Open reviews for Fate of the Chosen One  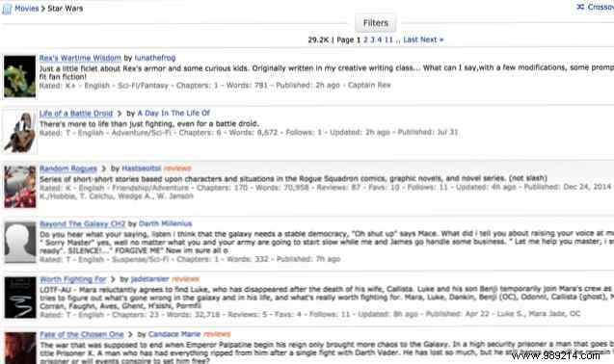click(217, 334)
